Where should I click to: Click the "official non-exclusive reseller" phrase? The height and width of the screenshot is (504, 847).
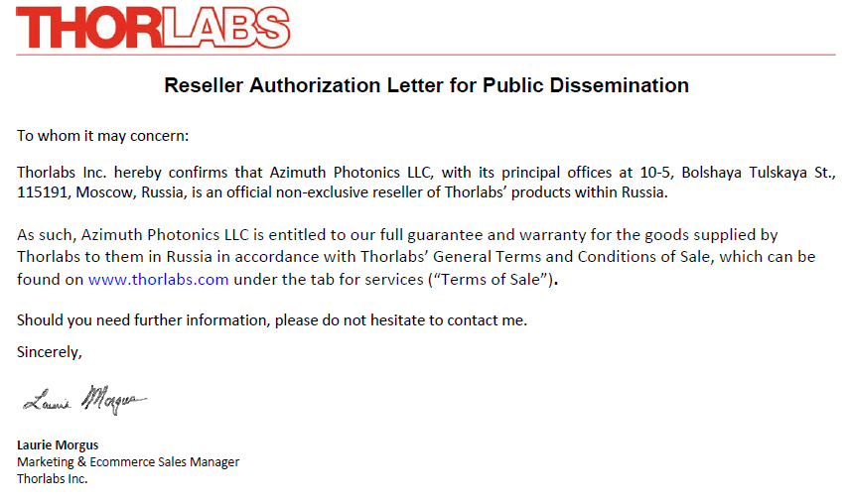342,192
